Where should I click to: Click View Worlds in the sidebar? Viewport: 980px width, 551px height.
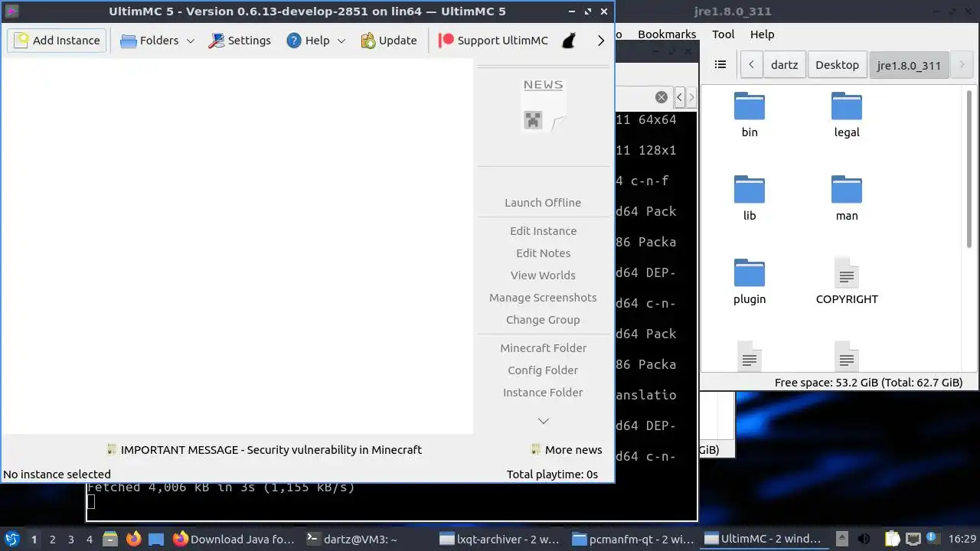[543, 275]
